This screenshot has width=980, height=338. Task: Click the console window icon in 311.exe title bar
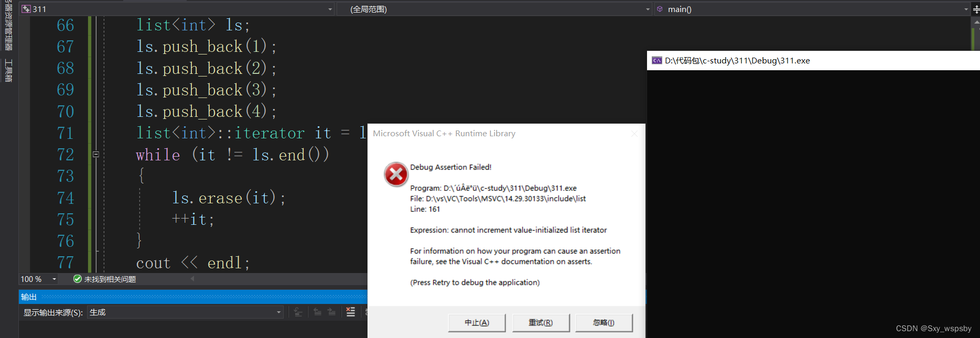[x=656, y=61]
